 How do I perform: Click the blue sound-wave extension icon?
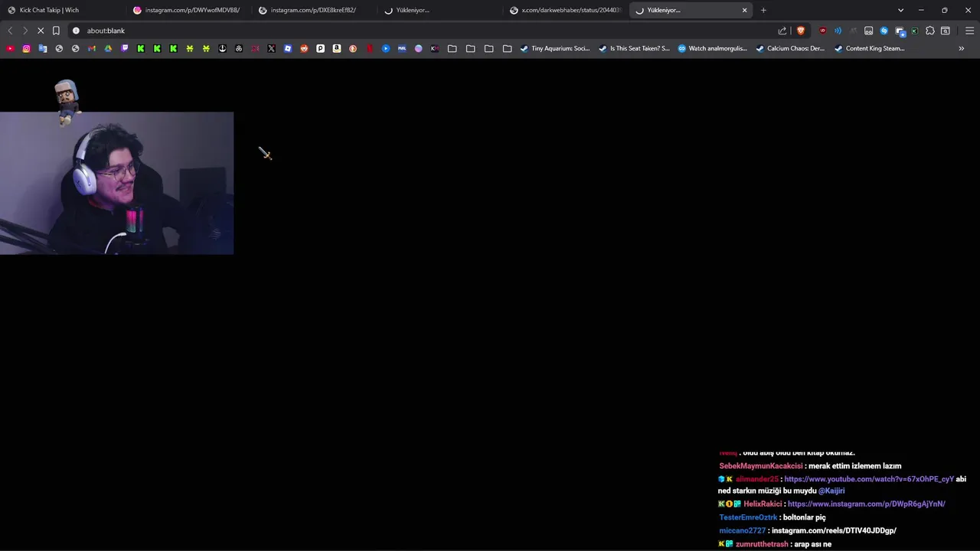(838, 31)
